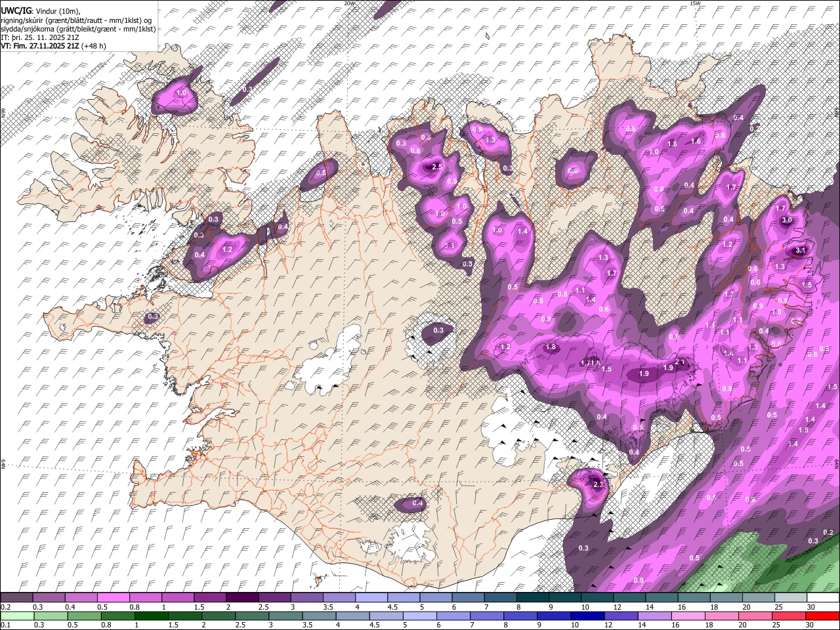Pick the light pink 16 rain scale swatch
The height and width of the screenshot is (630, 840).
(x=688, y=616)
